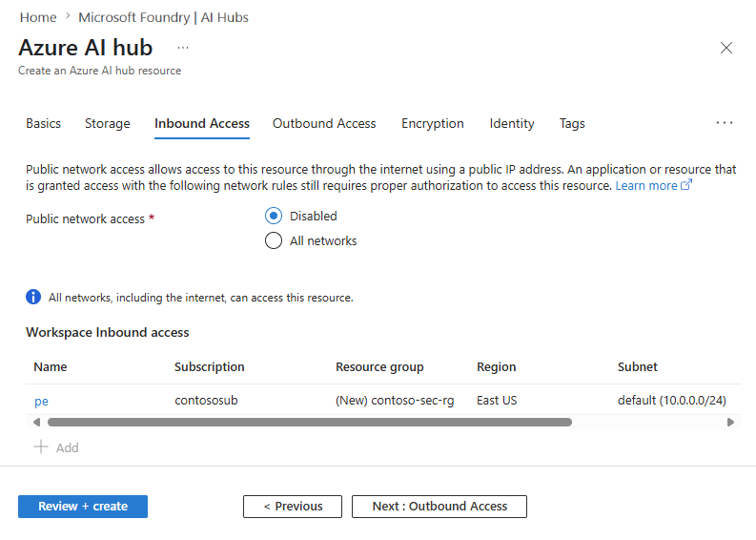Close the Azure AI hub blade
The width and height of the screenshot is (756, 540).
click(726, 48)
